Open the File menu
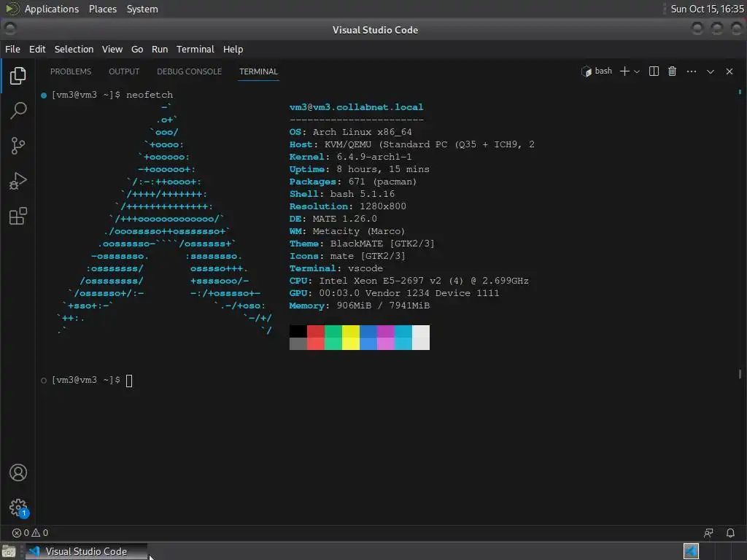The image size is (747, 560). pos(12,49)
